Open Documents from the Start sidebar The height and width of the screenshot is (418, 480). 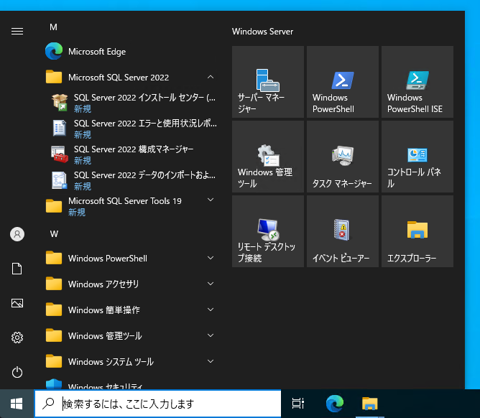[17, 269]
